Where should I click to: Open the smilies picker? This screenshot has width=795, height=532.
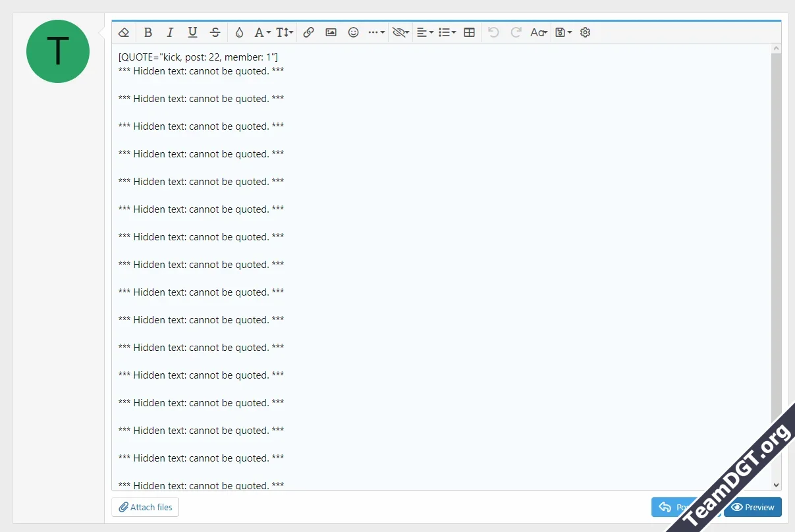(353, 32)
